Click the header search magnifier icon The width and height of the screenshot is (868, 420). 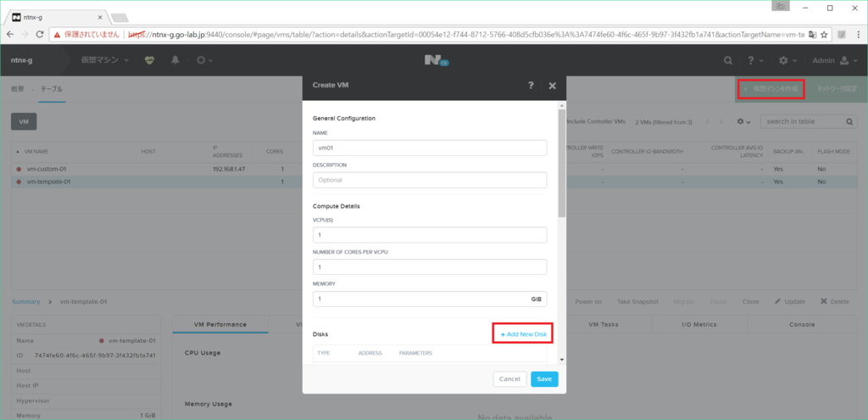[728, 60]
